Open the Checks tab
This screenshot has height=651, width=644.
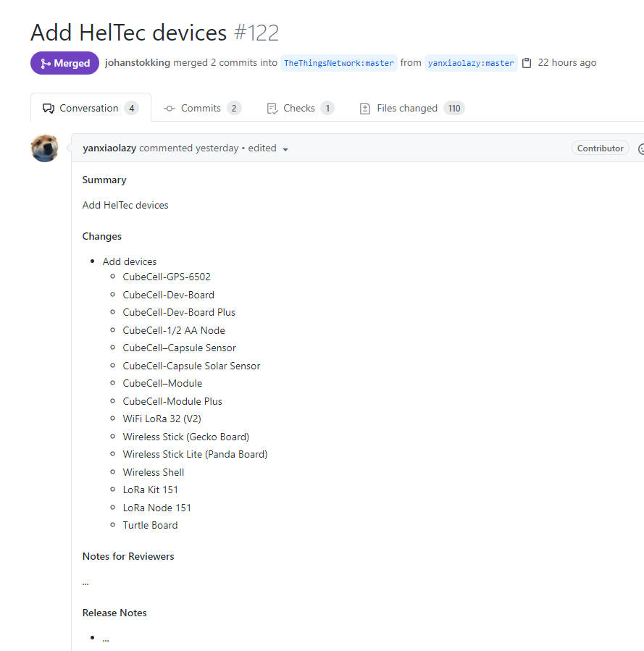pos(300,109)
